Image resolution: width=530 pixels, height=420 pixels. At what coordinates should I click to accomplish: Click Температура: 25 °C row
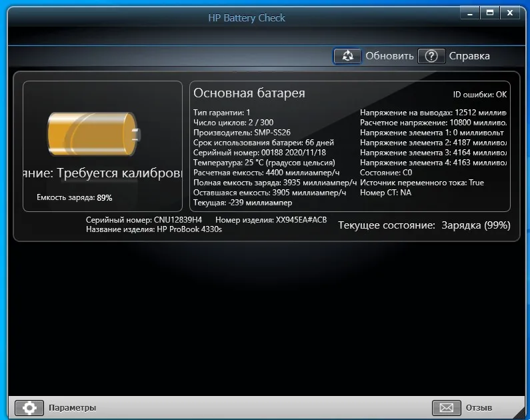[x=264, y=163]
